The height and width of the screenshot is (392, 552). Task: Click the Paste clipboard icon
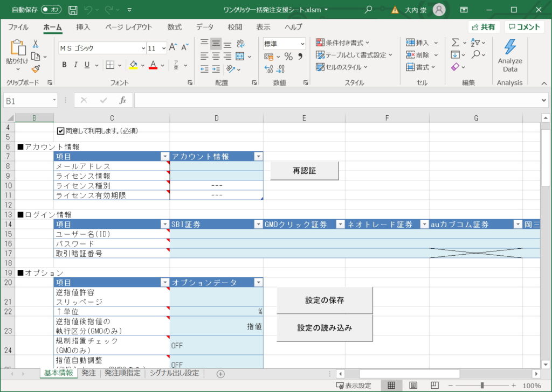tap(18, 47)
